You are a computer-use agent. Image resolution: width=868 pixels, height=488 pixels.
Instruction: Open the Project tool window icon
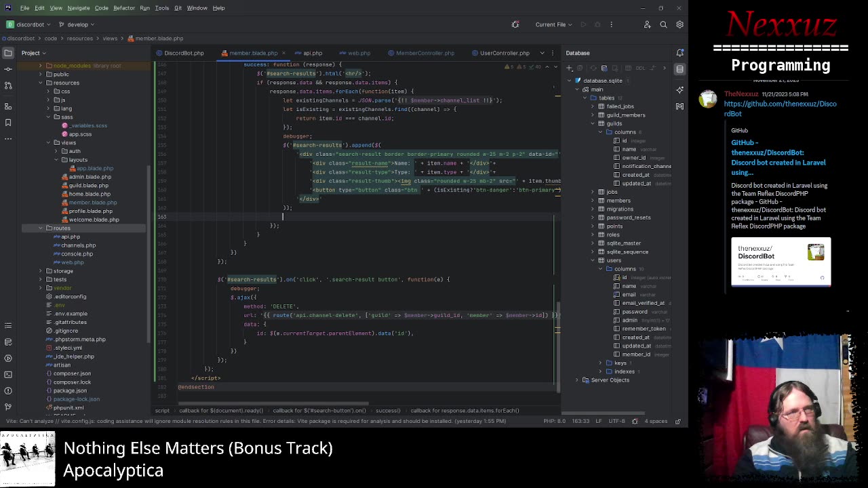tap(8, 53)
